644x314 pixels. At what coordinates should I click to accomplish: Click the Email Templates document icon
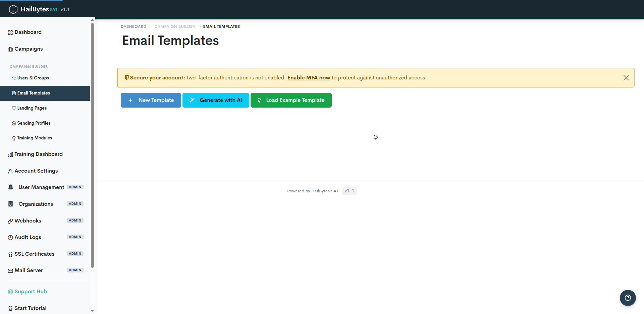[x=14, y=93]
